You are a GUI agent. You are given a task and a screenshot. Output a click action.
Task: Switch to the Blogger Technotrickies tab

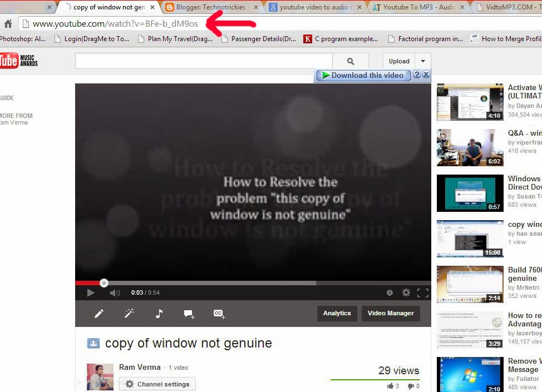coord(209,8)
